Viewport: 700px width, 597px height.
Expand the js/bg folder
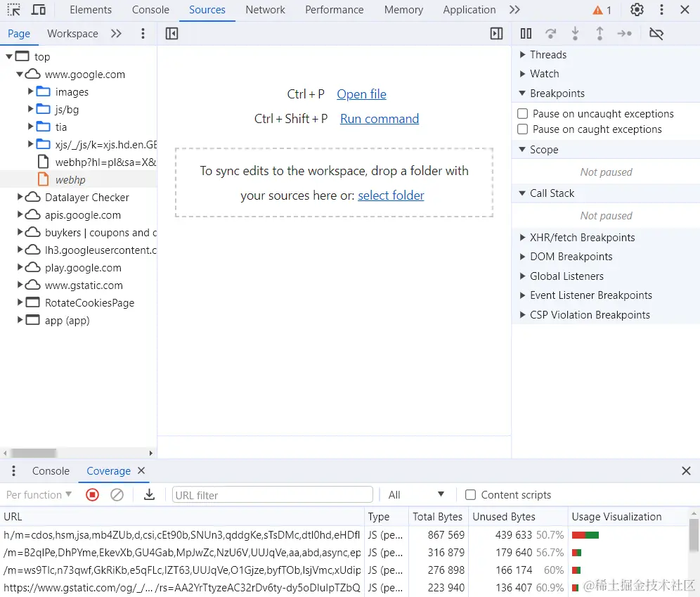[30, 109]
